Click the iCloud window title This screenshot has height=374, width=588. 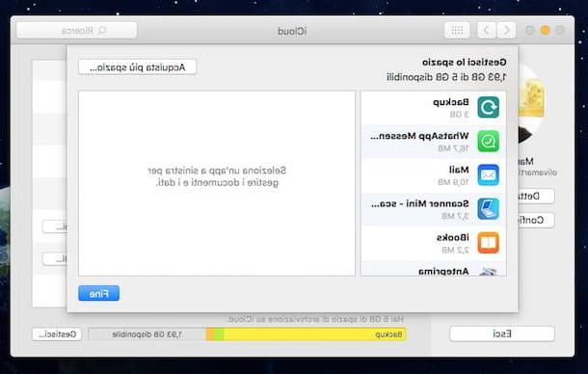click(292, 31)
